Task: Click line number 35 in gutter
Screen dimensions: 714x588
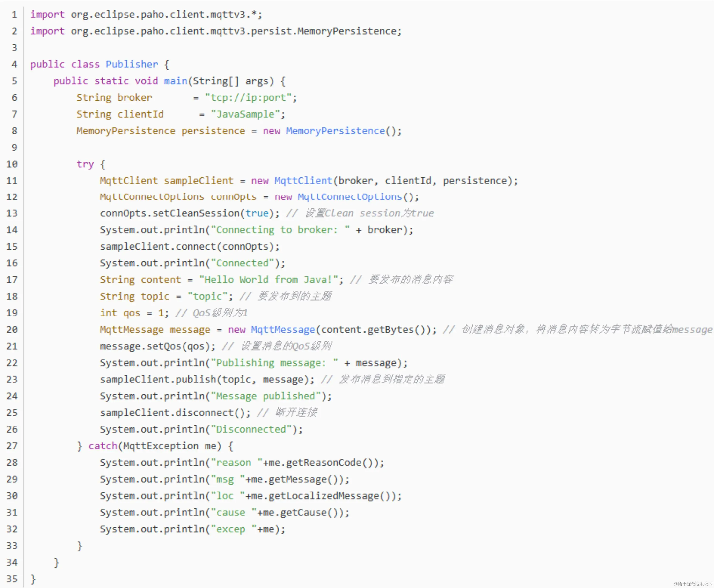Action: (x=12, y=579)
